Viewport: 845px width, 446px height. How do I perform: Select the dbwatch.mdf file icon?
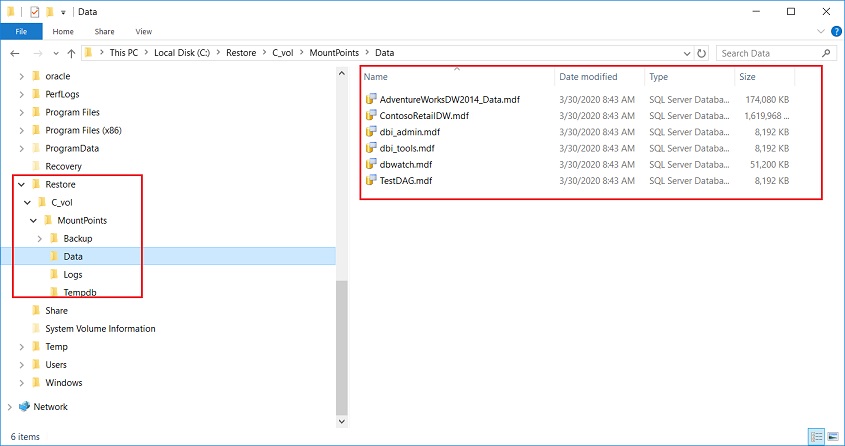(371, 164)
